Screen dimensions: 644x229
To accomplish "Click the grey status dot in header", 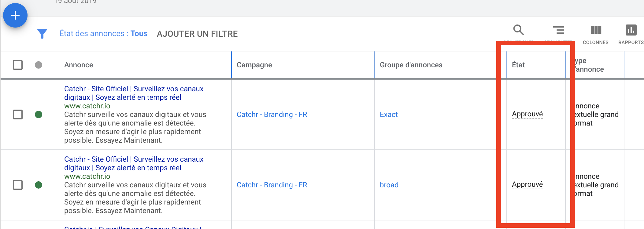I will 39,65.
